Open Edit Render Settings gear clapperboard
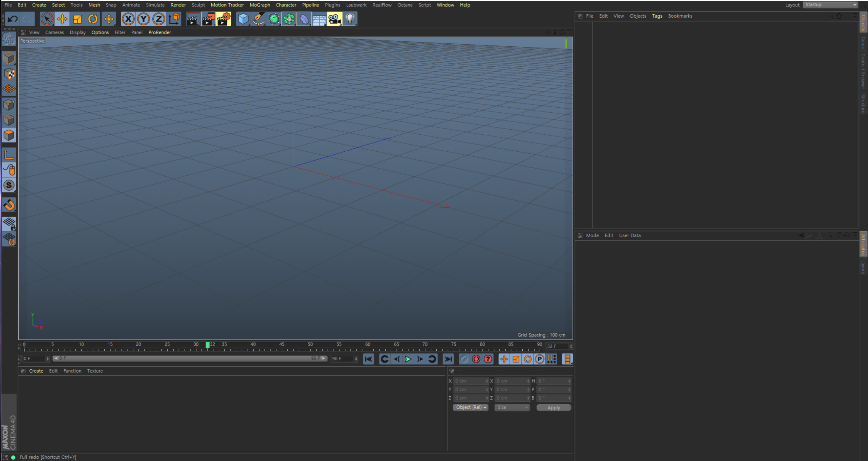The image size is (868, 461). click(224, 19)
